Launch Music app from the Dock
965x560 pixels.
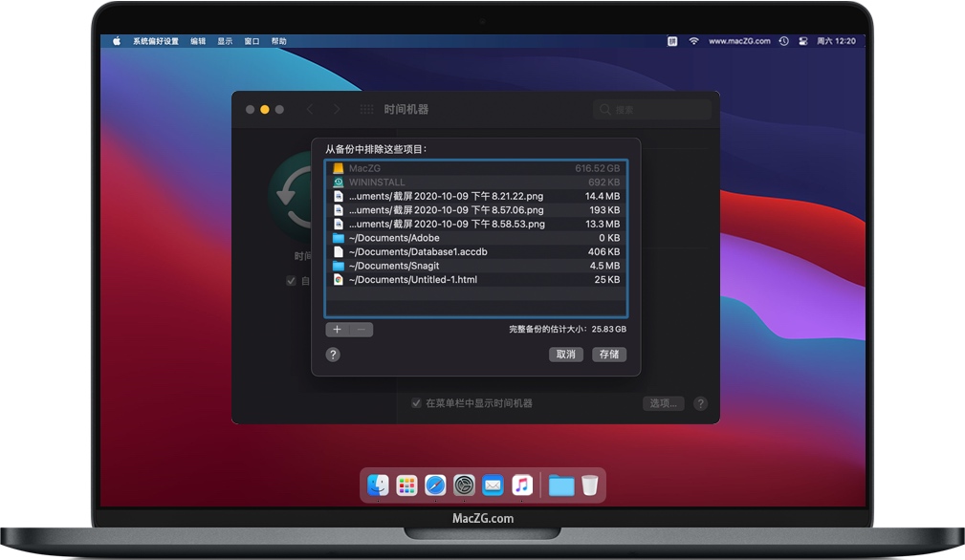coord(521,485)
